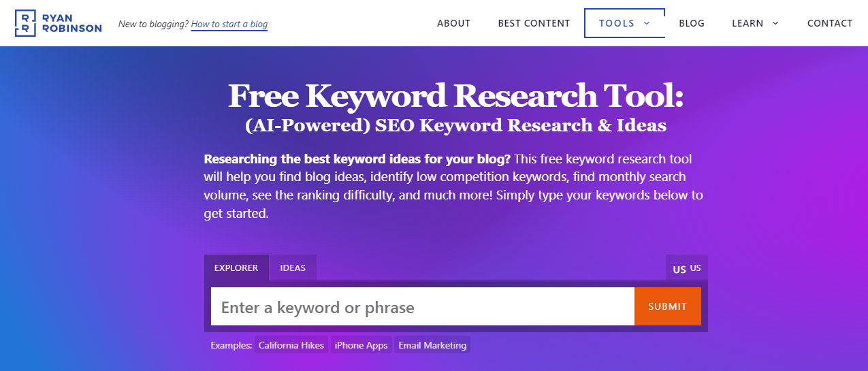Click the Ryan Robinson brand name text
Image resolution: width=868 pixels, height=371 pixels.
[x=72, y=23]
